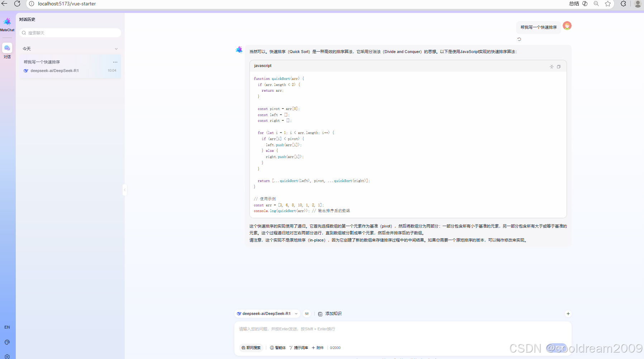Click the 帮我写一个快速排序 user message bubble
The height and width of the screenshot is (359, 644).
539,27
